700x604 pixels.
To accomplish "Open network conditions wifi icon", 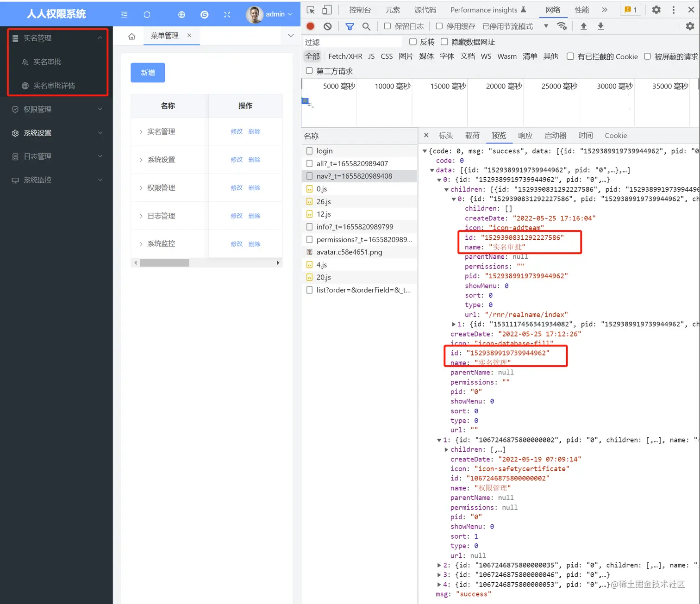I will 562,26.
